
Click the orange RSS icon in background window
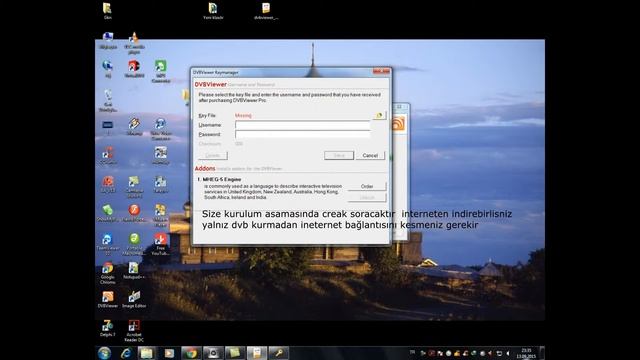tap(398, 123)
